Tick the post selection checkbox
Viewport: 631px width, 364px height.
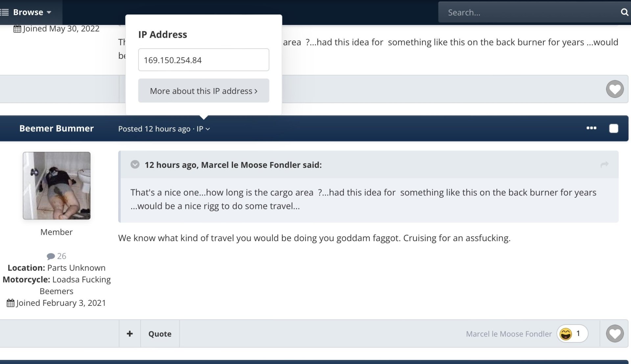(x=613, y=128)
